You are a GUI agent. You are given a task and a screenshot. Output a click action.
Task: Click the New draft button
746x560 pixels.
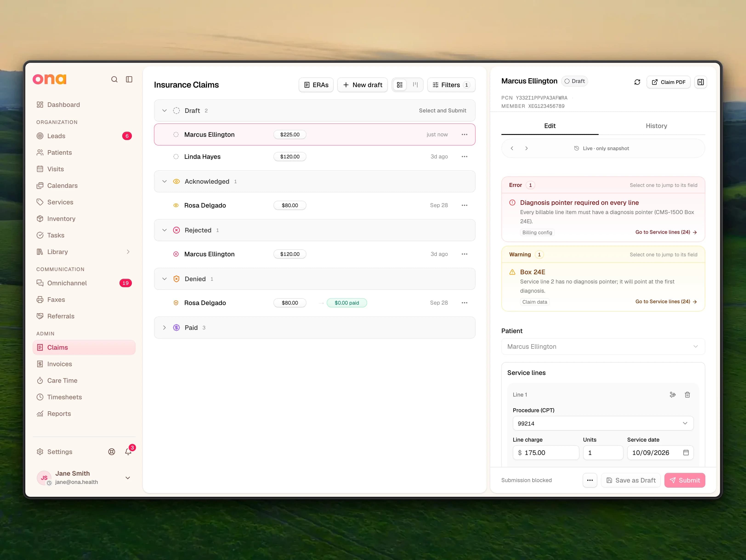363,85
